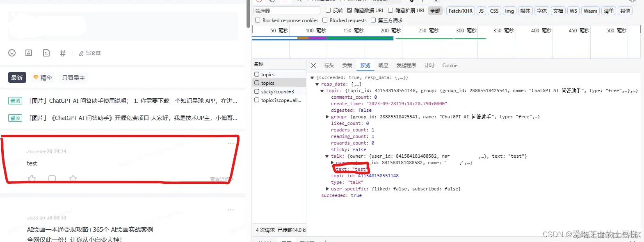The height and width of the screenshot is (242, 644).
Task: Collapse the root {succeeded: true...} node
Action: point(312,77)
